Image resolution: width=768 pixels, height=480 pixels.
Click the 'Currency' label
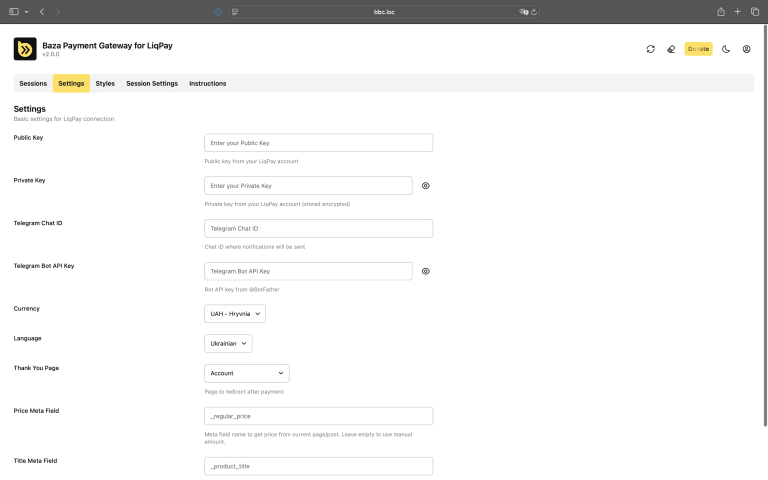26,309
